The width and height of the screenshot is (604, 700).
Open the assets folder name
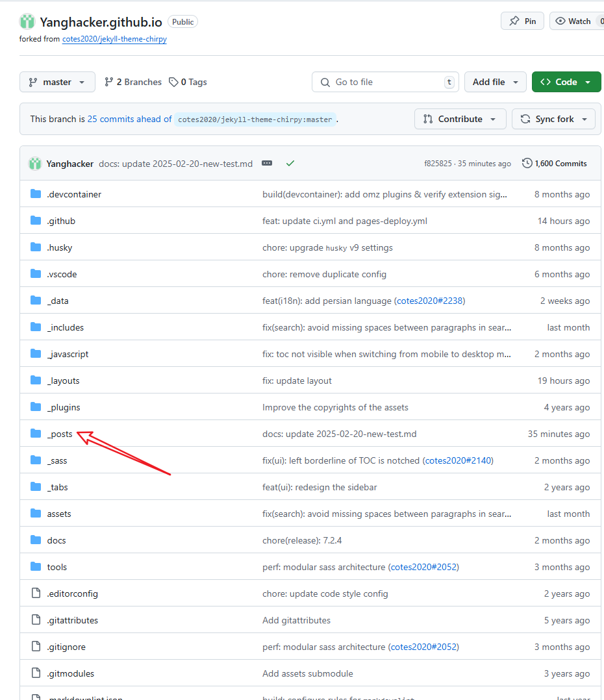click(x=59, y=514)
